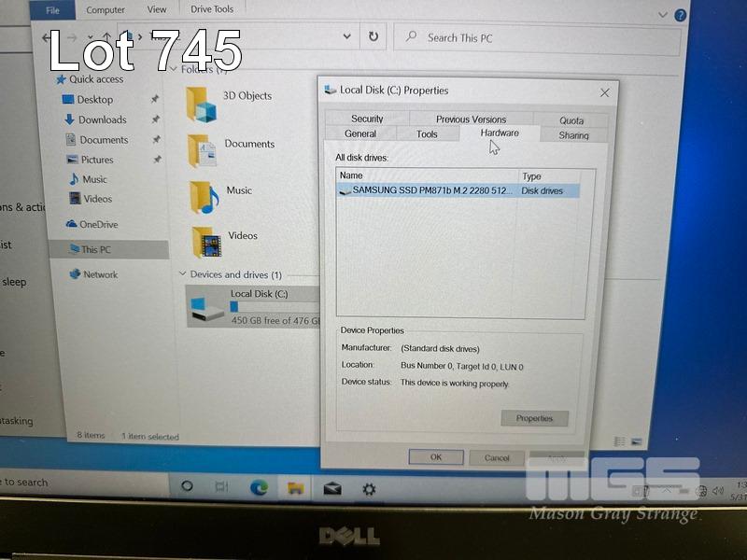
Task: Select the Local Disk (C:) drive icon
Action: tap(206, 307)
